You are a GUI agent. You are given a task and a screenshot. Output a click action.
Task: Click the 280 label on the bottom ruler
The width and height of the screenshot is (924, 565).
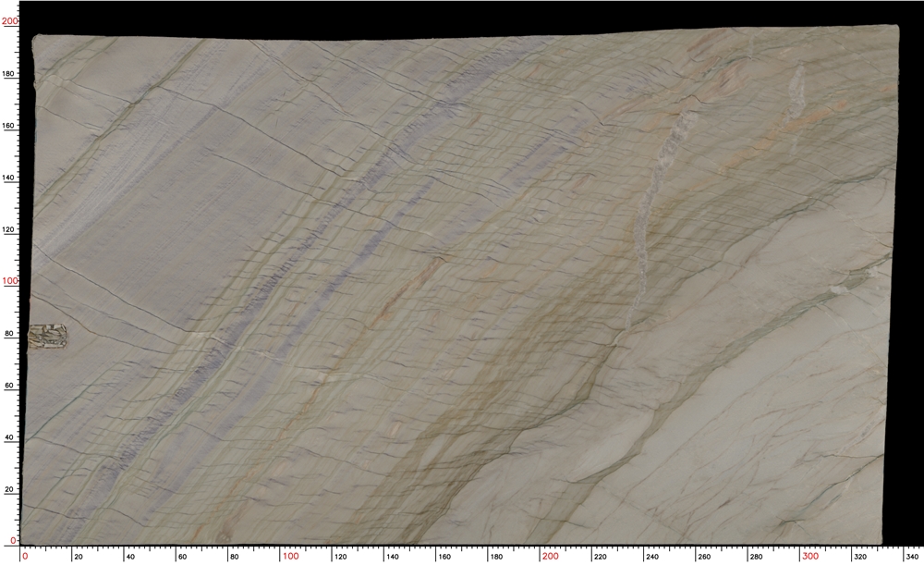click(756, 556)
